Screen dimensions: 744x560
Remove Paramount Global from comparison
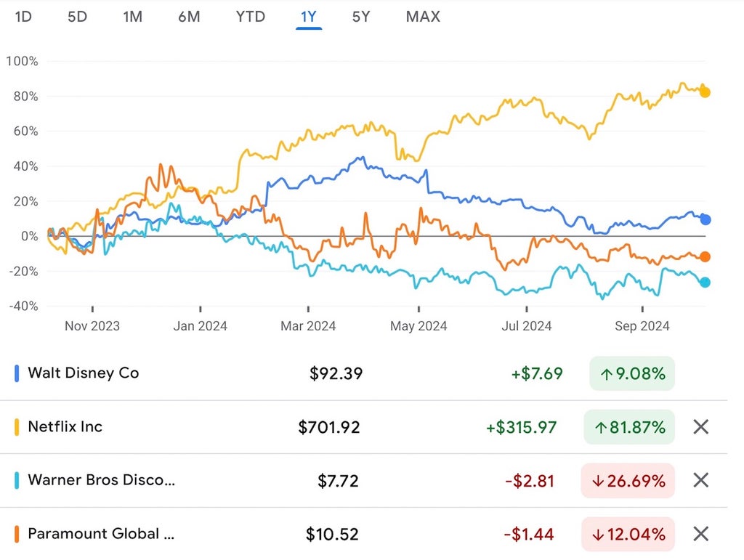pyautogui.click(x=700, y=534)
